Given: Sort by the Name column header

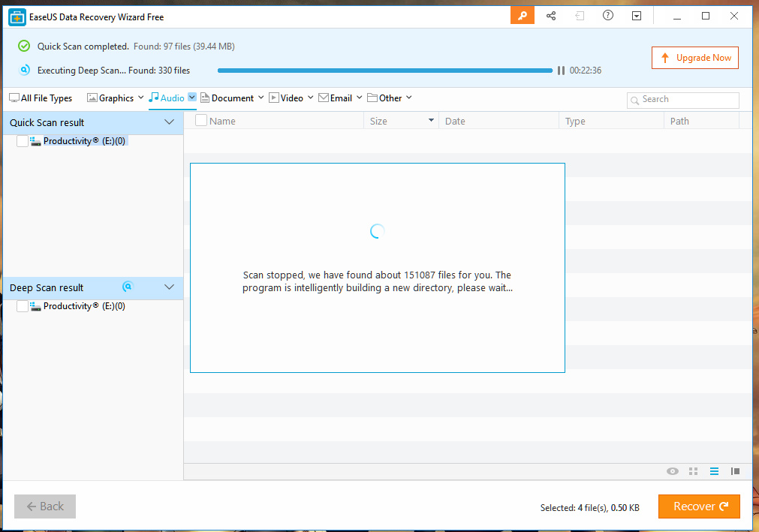Looking at the screenshot, I should (222, 121).
